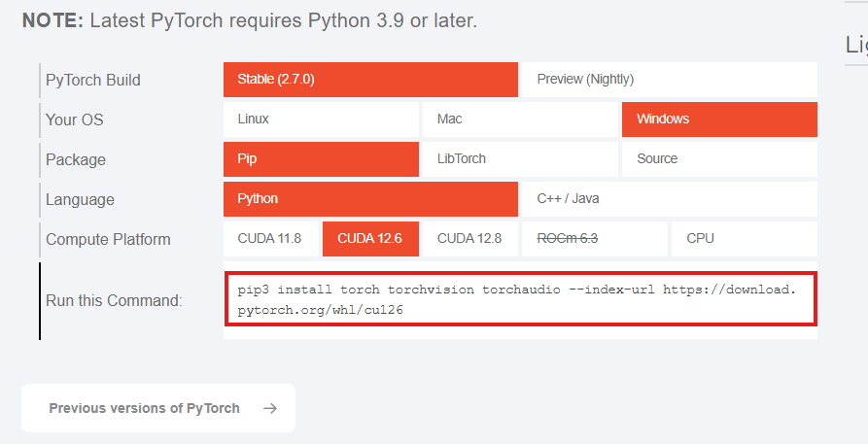Viewport: 868px width, 444px height.
Task: Click the Language row label
Action: pyautogui.click(x=80, y=199)
